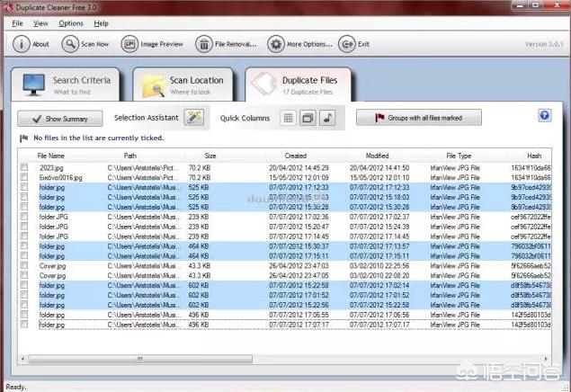Image resolution: width=571 pixels, height=392 pixels.
Task: Tick the checkbox for Εικόνα0016.jpg
Action: (x=24, y=177)
